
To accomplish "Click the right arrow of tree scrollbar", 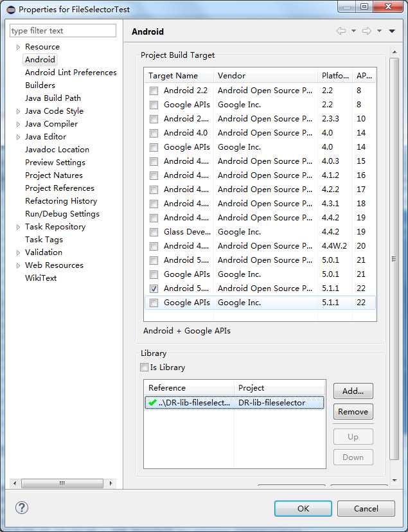I will tap(111, 483).
